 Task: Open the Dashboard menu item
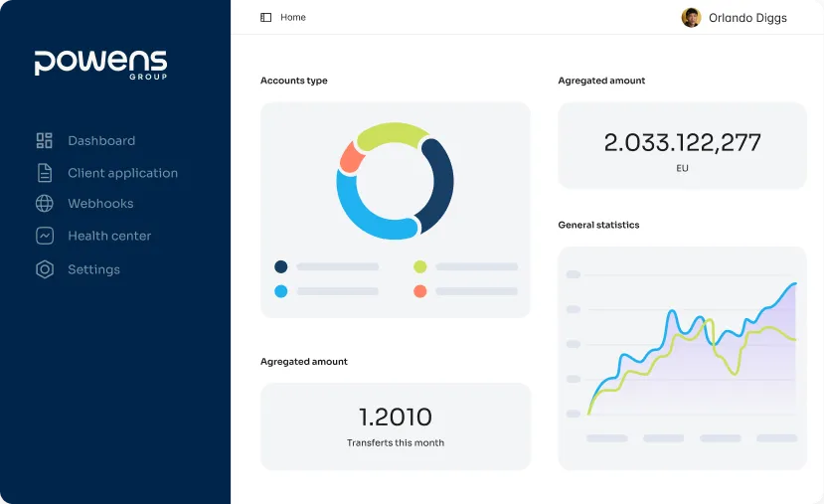[x=101, y=141]
